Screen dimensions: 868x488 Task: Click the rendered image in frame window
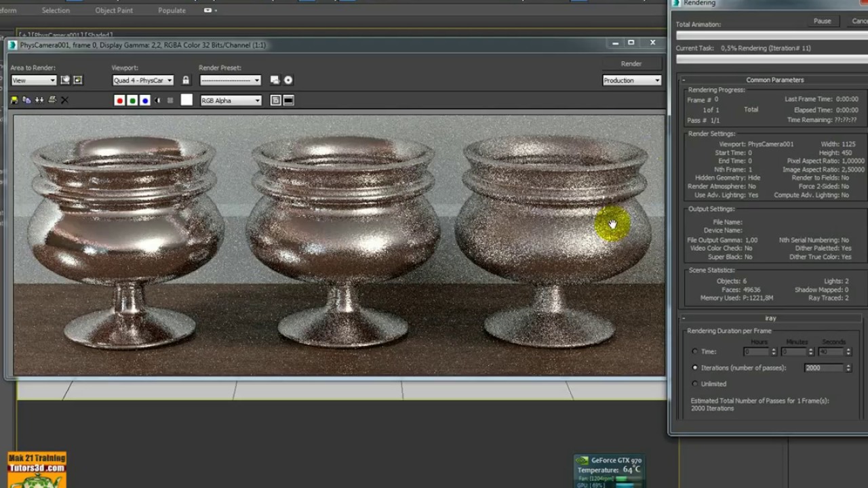tap(339, 245)
